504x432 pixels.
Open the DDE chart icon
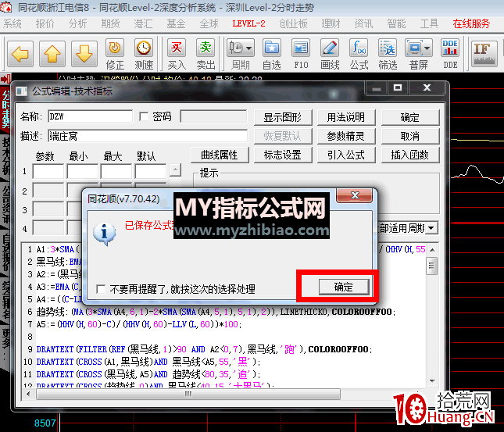pyautogui.click(x=450, y=48)
